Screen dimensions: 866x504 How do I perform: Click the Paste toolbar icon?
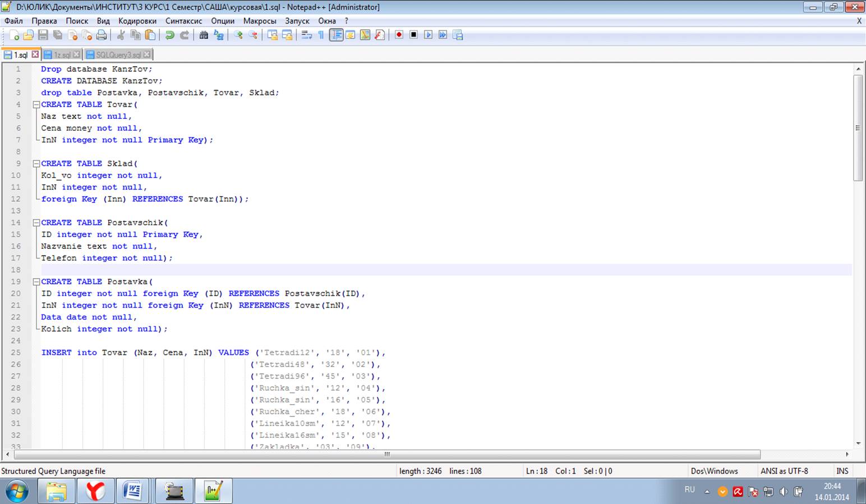tap(150, 35)
